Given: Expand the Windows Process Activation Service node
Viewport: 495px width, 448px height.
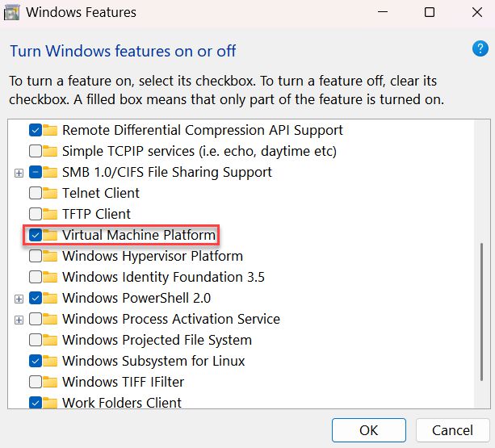Looking at the screenshot, I should point(19,320).
